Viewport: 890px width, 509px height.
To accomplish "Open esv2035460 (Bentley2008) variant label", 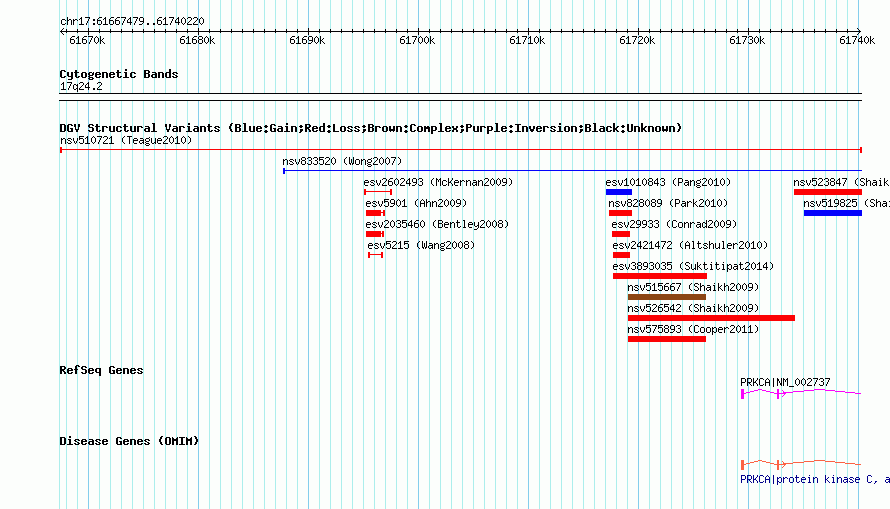I will coord(437,224).
